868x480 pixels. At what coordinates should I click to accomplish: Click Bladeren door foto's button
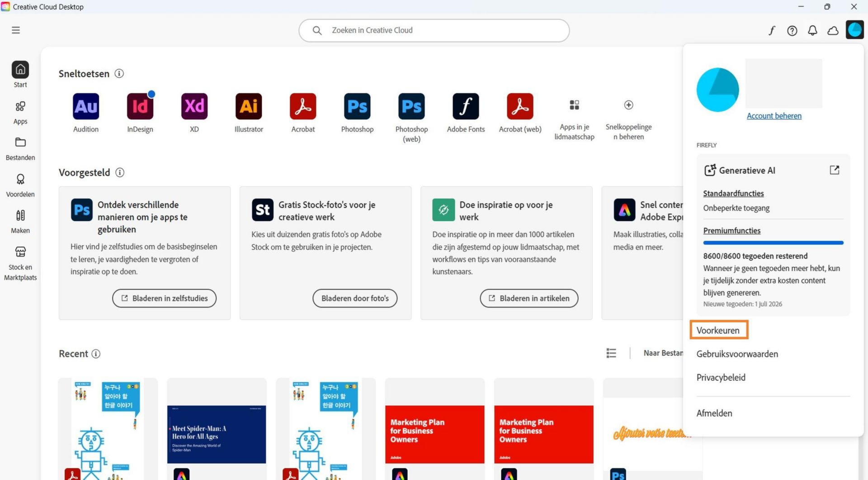355,298
